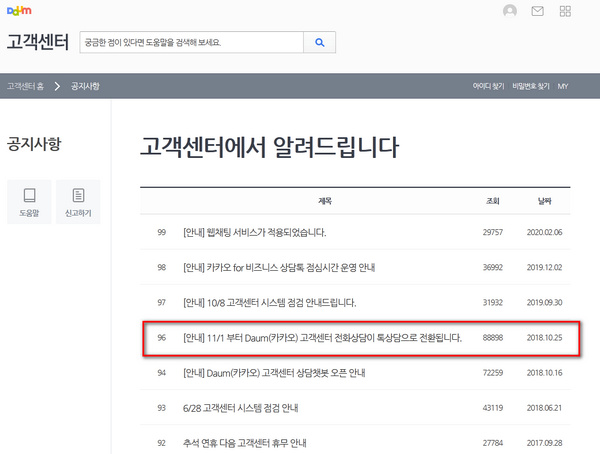
Task: Open notice 92 추석 연휴 휴무 안내
Action: 245,443
